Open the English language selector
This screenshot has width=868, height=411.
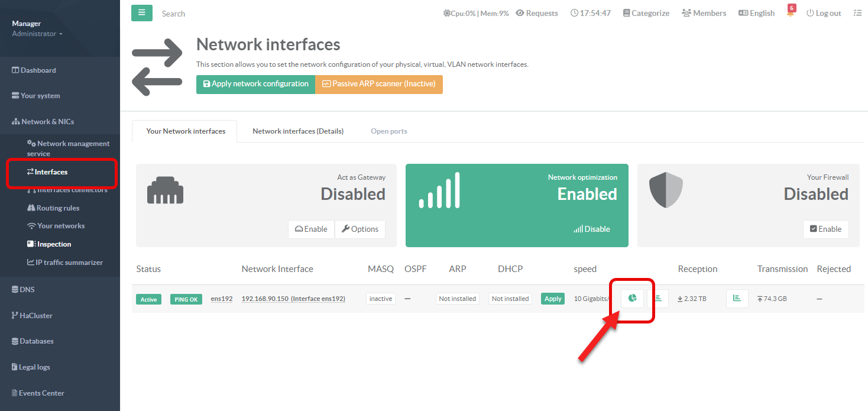[x=756, y=13]
